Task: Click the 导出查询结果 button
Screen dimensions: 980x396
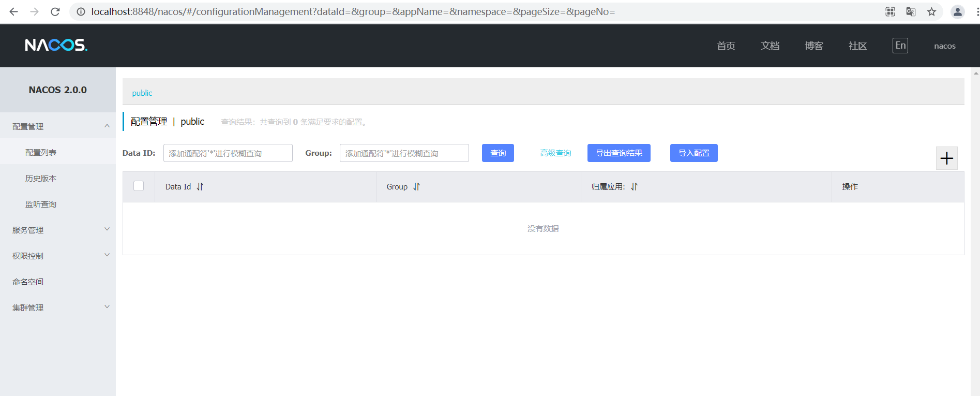Action: [619, 153]
